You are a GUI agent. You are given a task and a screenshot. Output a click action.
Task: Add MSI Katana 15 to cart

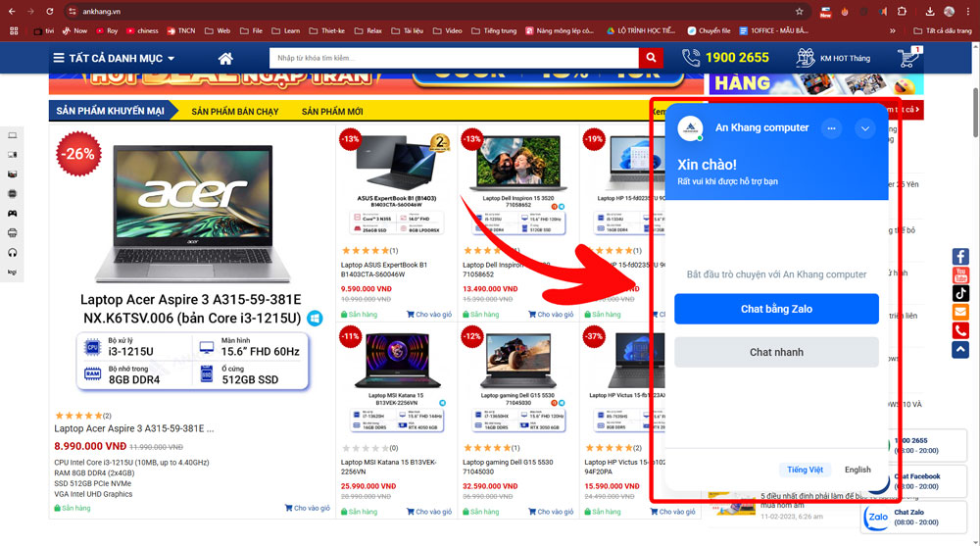[429, 512]
